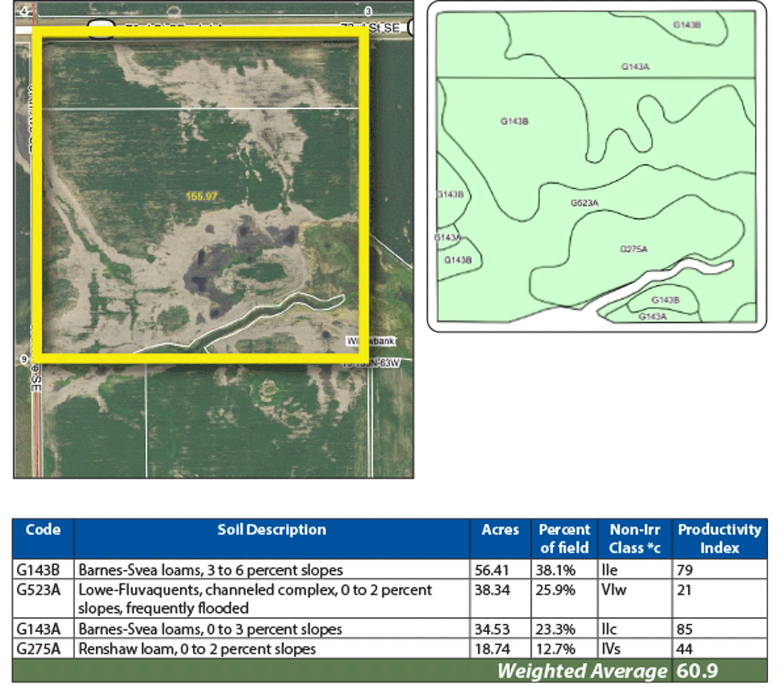Click the Code column header
Image resolution: width=784 pixels, height=687 pixels.
[43, 530]
